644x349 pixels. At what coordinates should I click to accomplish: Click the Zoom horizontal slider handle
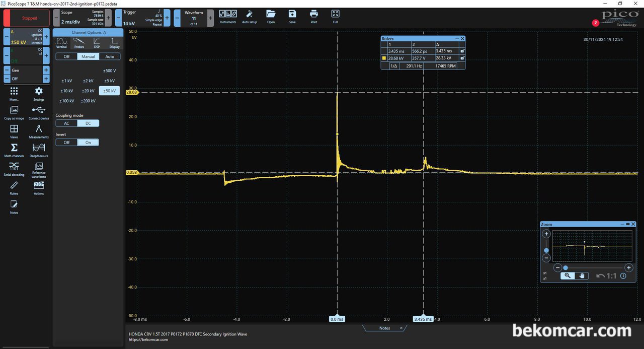click(566, 267)
